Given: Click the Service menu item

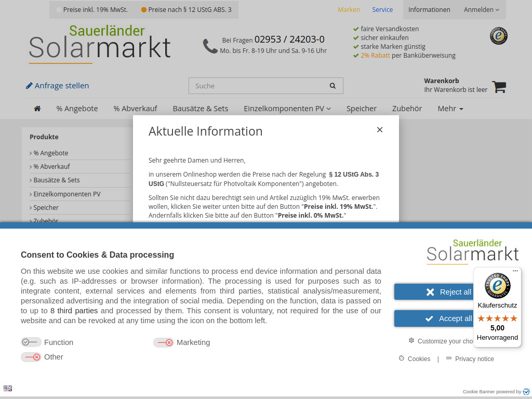Looking at the screenshot, I should (x=382, y=9).
